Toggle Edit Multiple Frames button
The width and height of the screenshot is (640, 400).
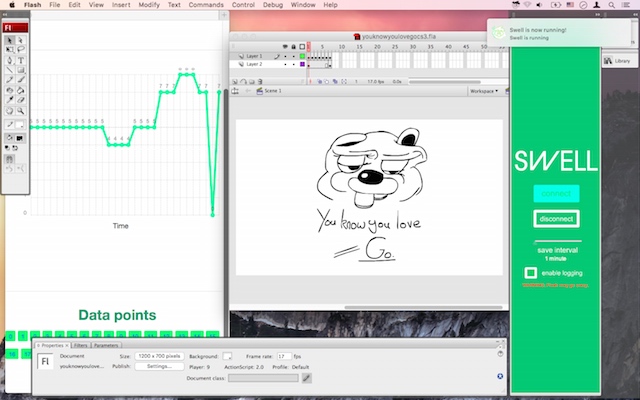[335, 82]
